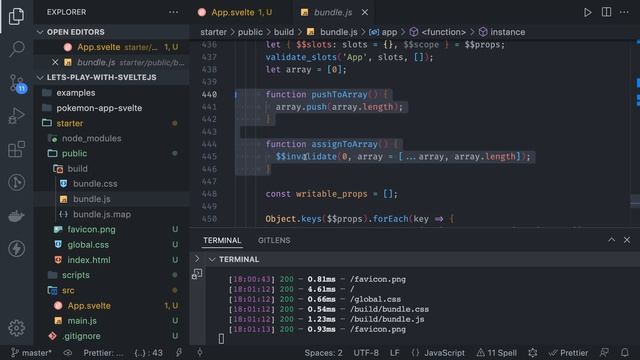Open the lightning bolt activity bar icon
Screen dimensions: 640x360
[16, 249]
